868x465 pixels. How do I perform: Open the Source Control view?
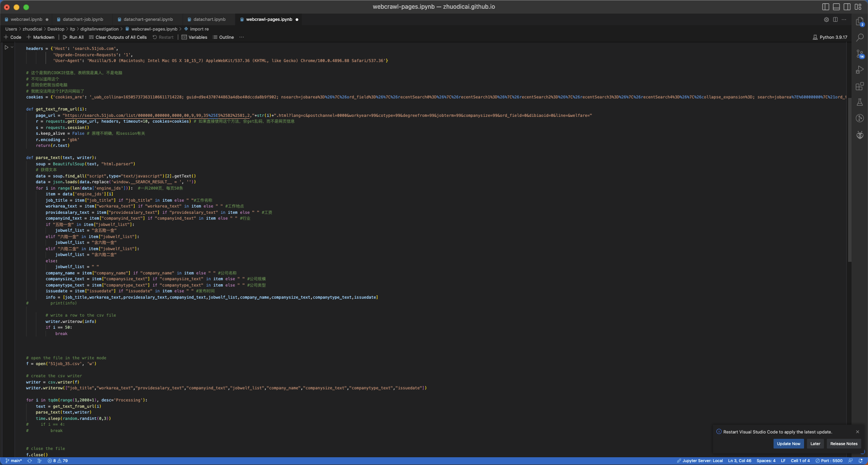click(860, 54)
